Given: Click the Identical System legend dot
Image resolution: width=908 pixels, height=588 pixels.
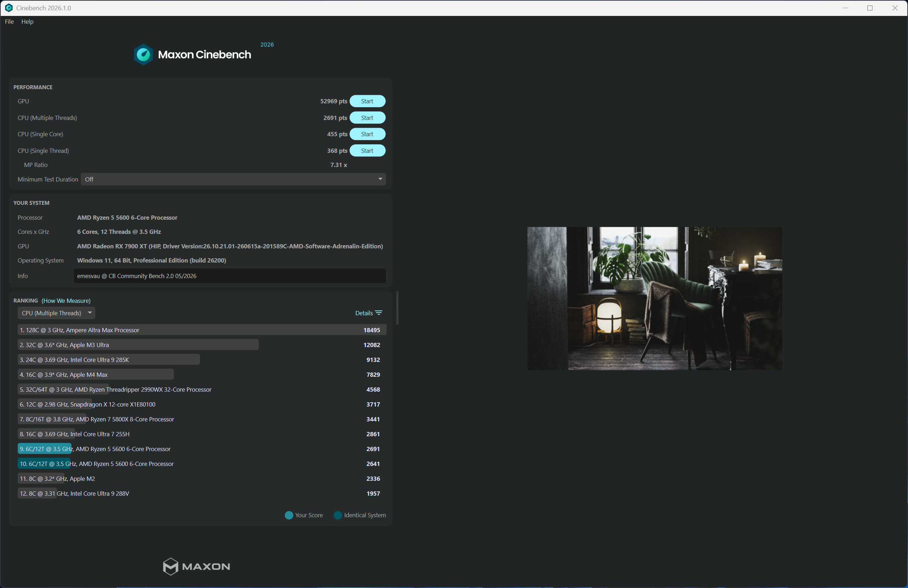Looking at the screenshot, I should pos(338,515).
